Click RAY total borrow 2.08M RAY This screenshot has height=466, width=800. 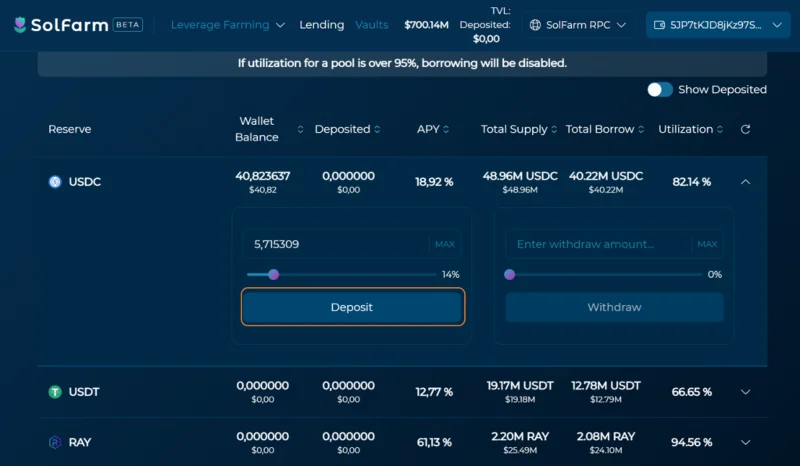(606, 436)
